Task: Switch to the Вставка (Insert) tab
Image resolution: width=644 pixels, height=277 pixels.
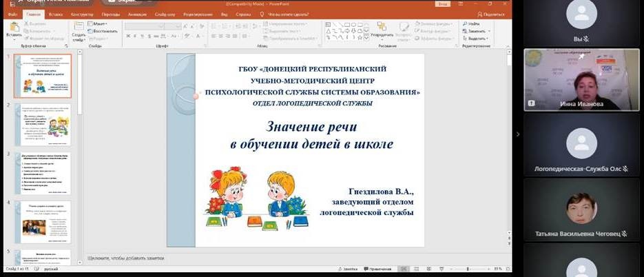Action: (x=56, y=14)
